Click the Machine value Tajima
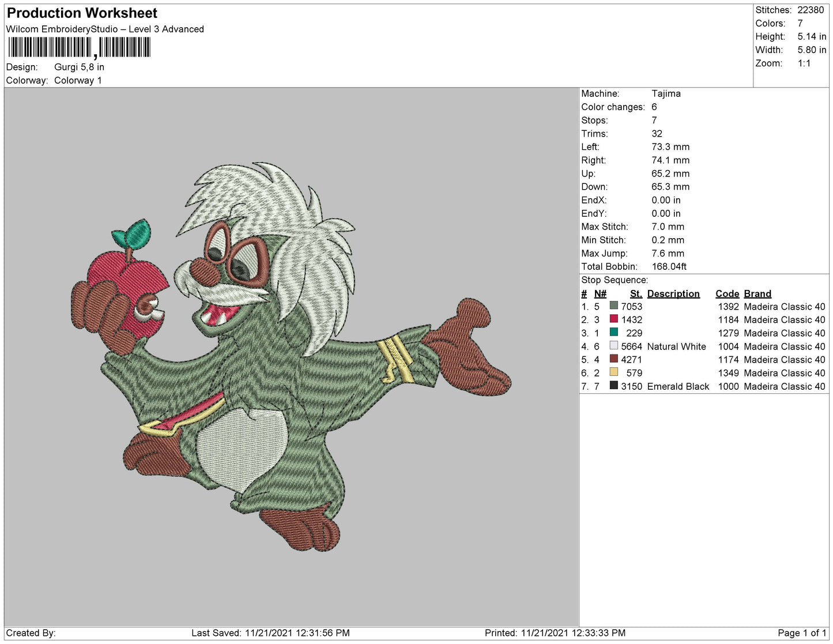The height and width of the screenshot is (644, 833). [666, 93]
